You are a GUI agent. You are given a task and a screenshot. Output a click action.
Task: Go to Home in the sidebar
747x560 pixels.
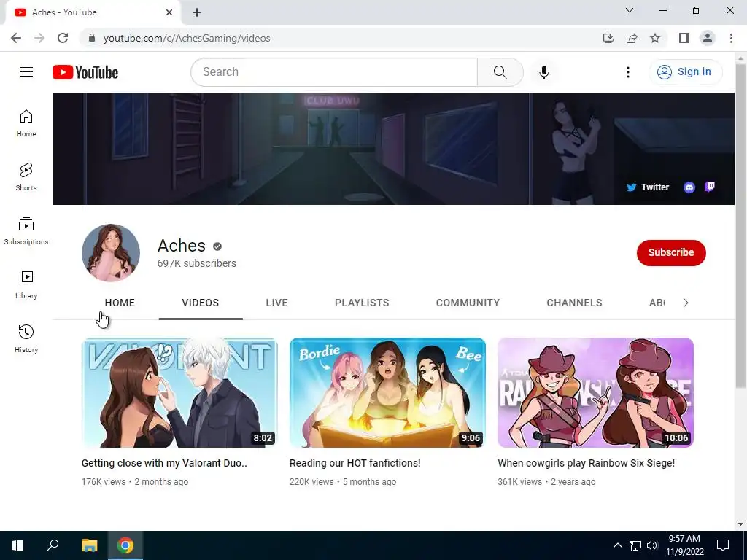point(26,123)
